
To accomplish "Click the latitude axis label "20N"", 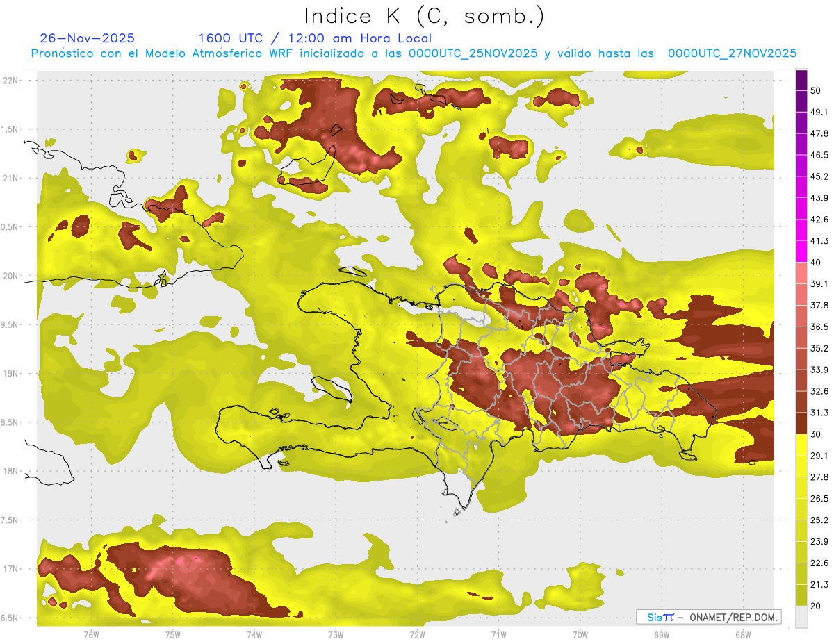I will (x=10, y=276).
